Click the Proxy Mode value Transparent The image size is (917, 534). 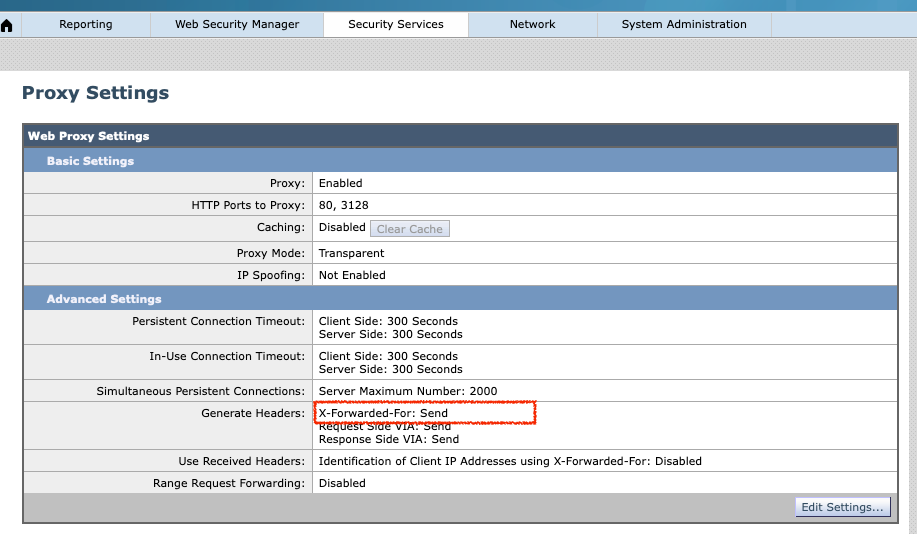tap(351, 253)
